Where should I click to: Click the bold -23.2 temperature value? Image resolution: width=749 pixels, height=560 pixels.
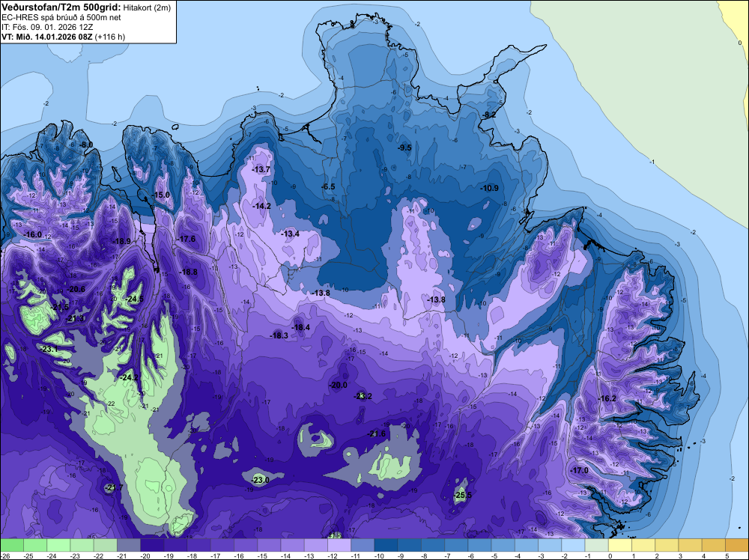point(363,396)
